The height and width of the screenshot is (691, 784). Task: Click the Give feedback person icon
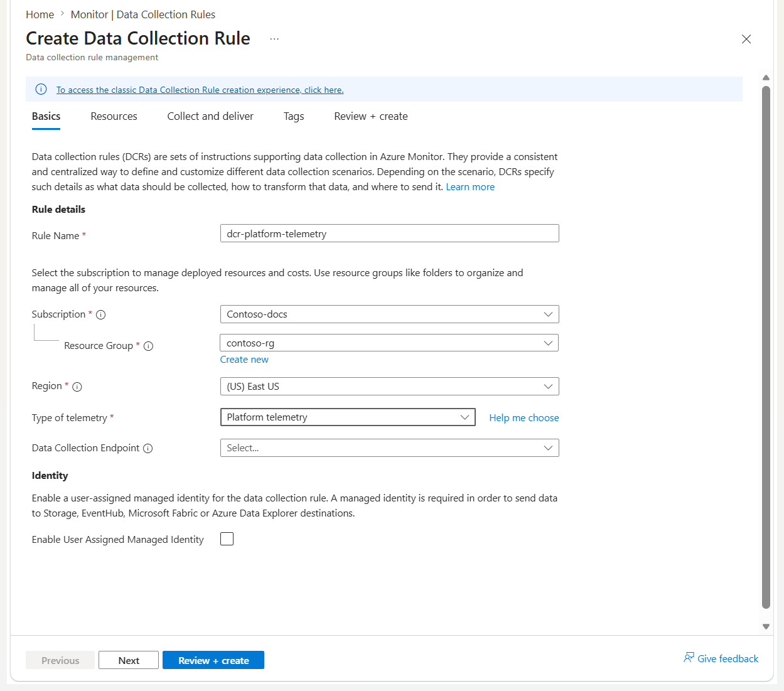click(689, 658)
